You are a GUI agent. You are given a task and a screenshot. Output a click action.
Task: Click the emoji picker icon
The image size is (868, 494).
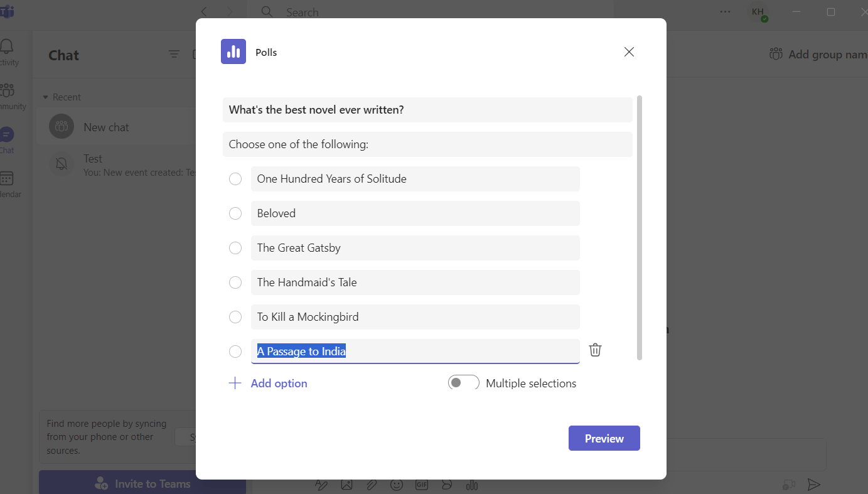click(396, 485)
